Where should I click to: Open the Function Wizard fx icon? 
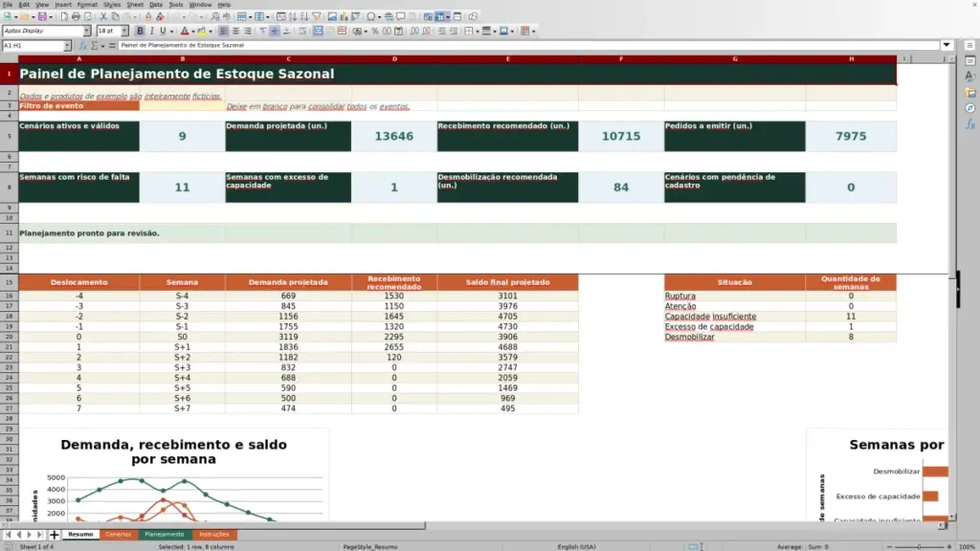click(82, 46)
